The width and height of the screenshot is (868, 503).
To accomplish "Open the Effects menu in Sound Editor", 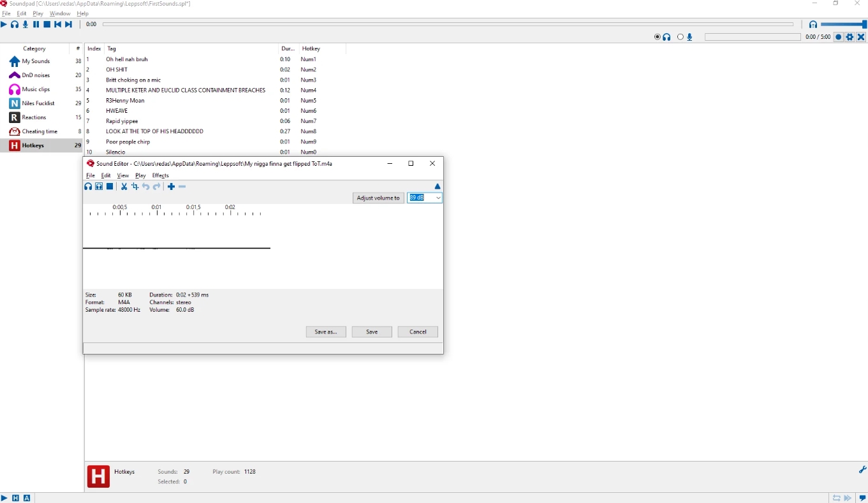I will tap(160, 175).
